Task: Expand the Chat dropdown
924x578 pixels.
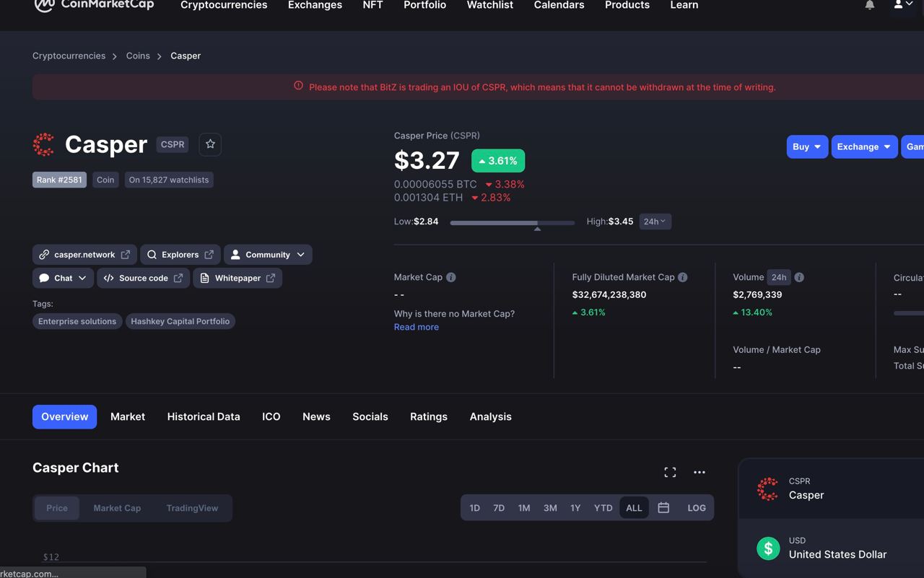Action: 63,278
